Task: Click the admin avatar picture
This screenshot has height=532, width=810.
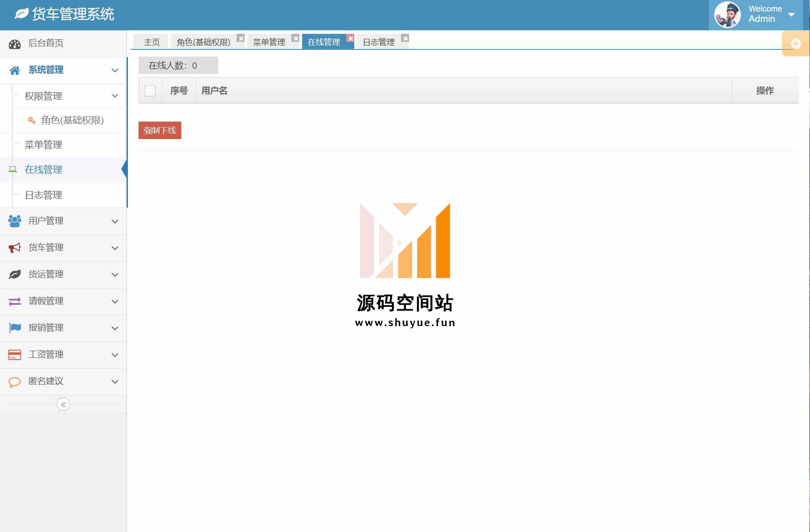Action: click(x=727, y=15)
